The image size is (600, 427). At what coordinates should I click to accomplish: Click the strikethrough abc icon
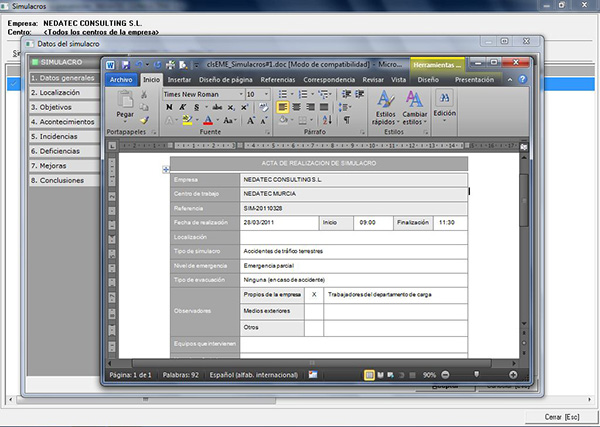[217, 108]
